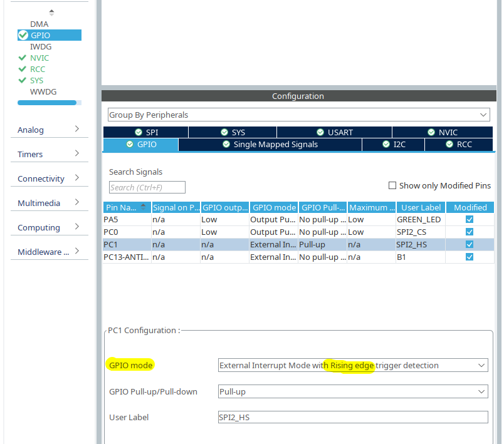Select the PA5 pin row
The height and width of the screenshot is (444, 504).
tap(298, 220)
